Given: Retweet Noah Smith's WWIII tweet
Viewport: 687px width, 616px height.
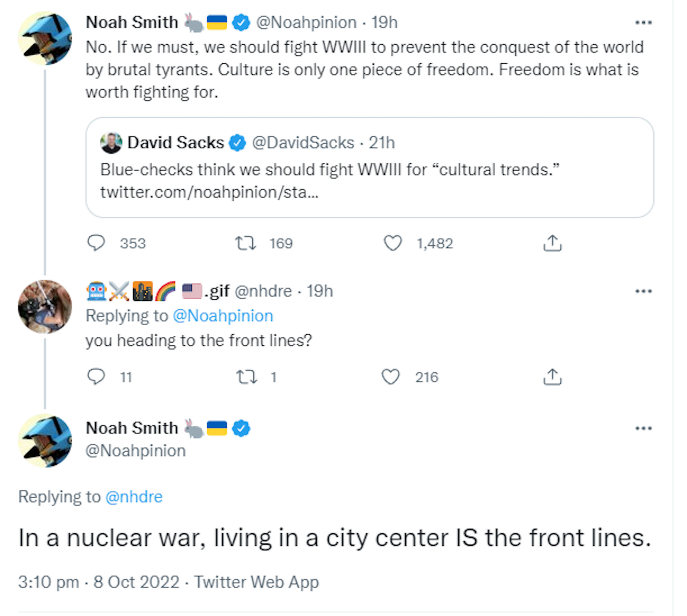Looking at the screenshot, I should pos(245,243).
